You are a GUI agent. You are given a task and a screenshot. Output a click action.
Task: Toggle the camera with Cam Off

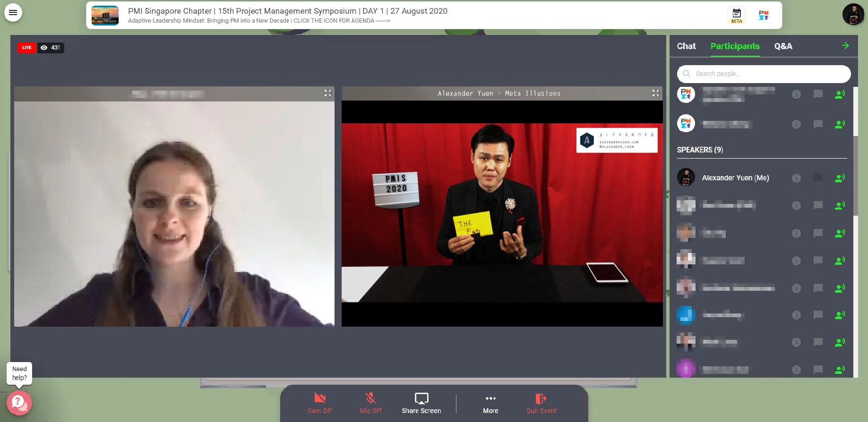click(x=320, y=403)
